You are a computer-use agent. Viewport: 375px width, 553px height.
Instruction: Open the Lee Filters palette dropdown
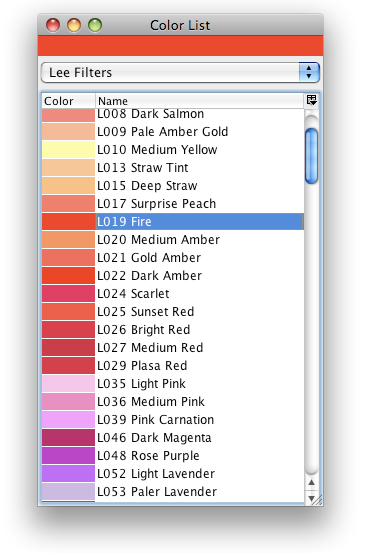(180, 73)
